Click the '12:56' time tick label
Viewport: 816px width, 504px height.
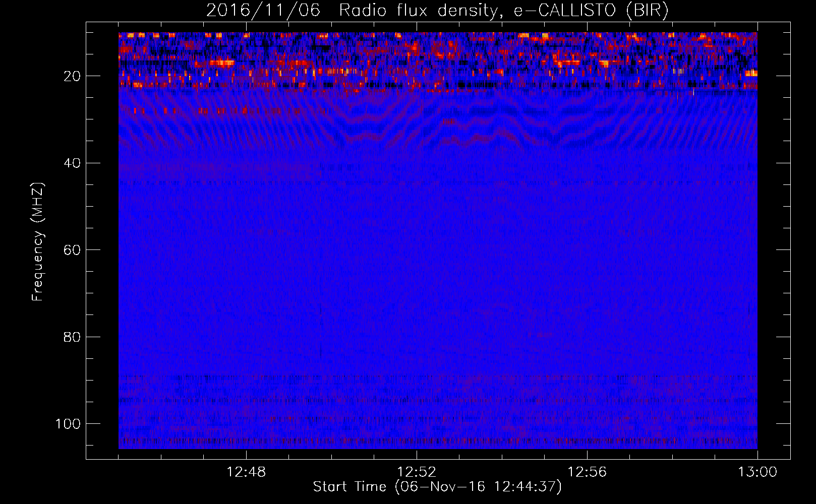(587, 472)
